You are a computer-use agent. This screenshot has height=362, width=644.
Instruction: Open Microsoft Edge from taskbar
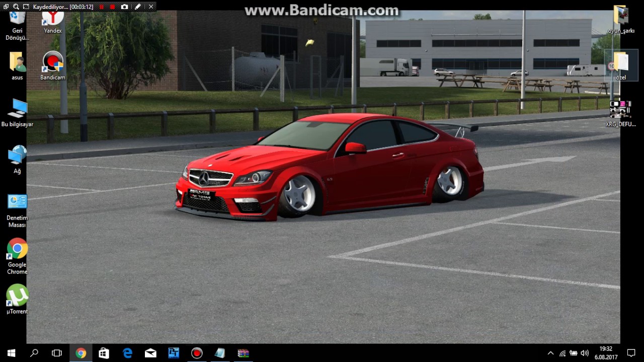127,353
